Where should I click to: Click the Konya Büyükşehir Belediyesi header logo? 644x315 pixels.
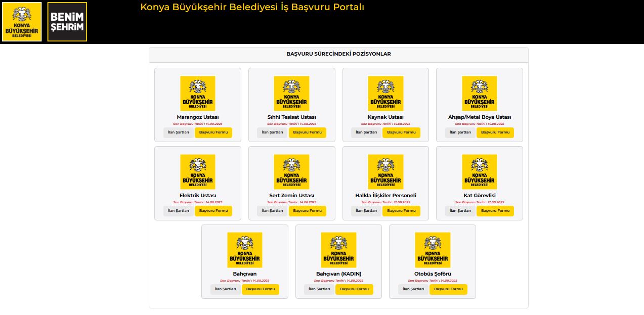click(x=22, y=22)
